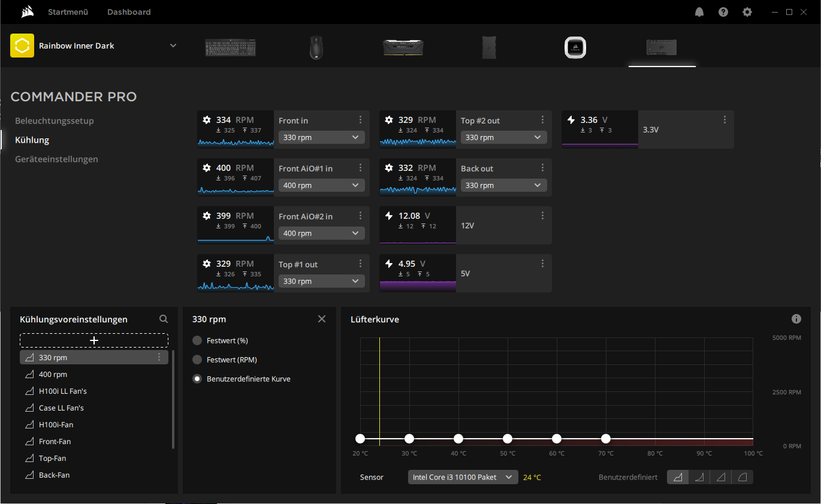821x504 pixels.
Task: Open options menu for Front AiO#2 in
Action: (x=360, y=216)
